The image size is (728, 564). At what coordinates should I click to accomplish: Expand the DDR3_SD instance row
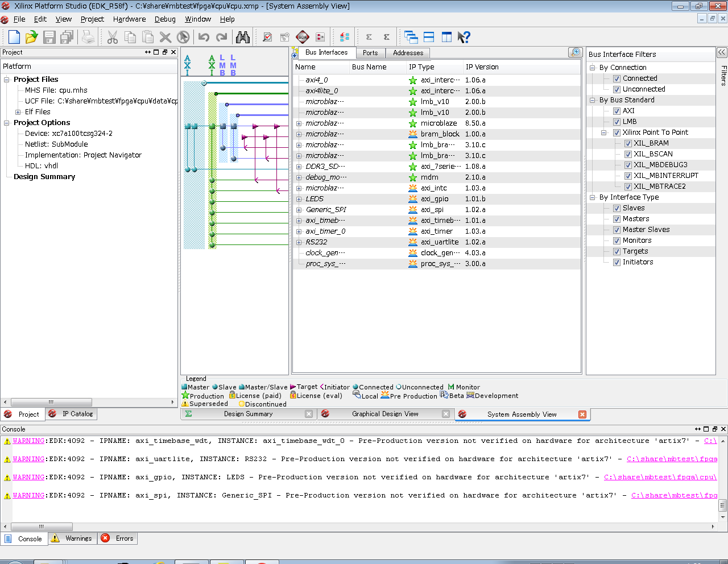coord(299,167)
